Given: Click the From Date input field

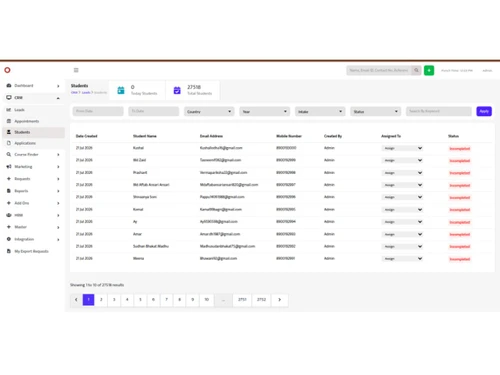Looking at the screenshot, I should (98, 111).
